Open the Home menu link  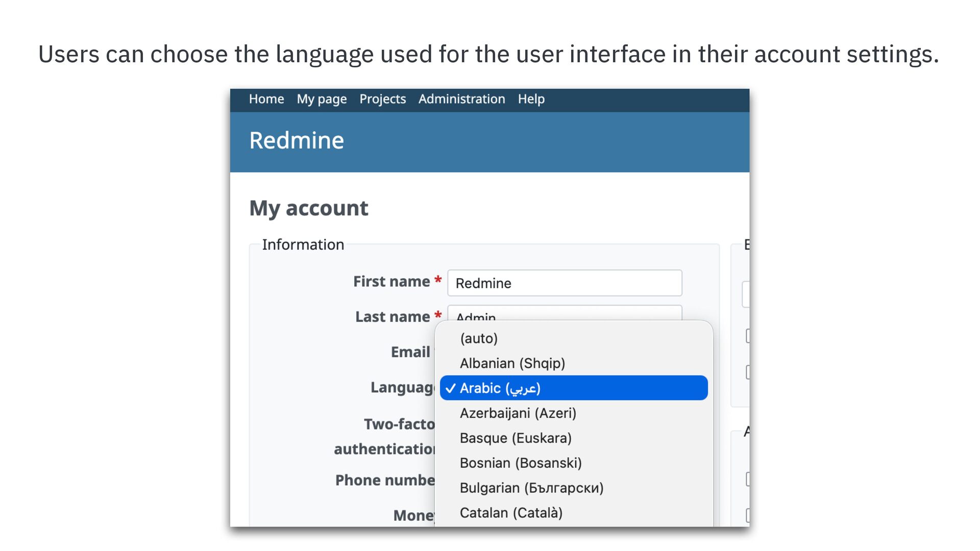(266, 99)
